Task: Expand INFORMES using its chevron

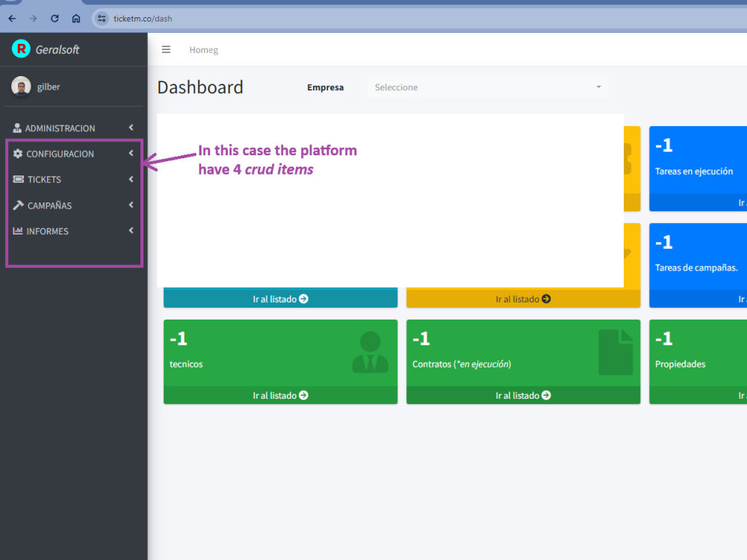Action: tap(131, 231)
